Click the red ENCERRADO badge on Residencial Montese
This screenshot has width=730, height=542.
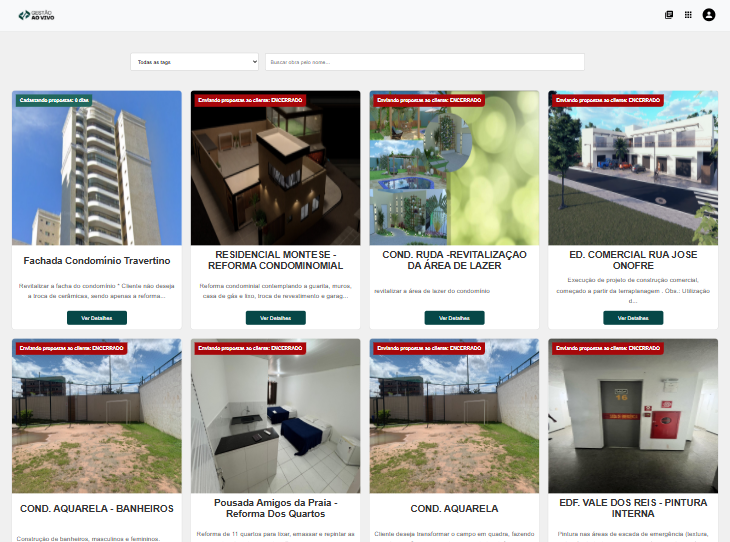click(250, 100)
